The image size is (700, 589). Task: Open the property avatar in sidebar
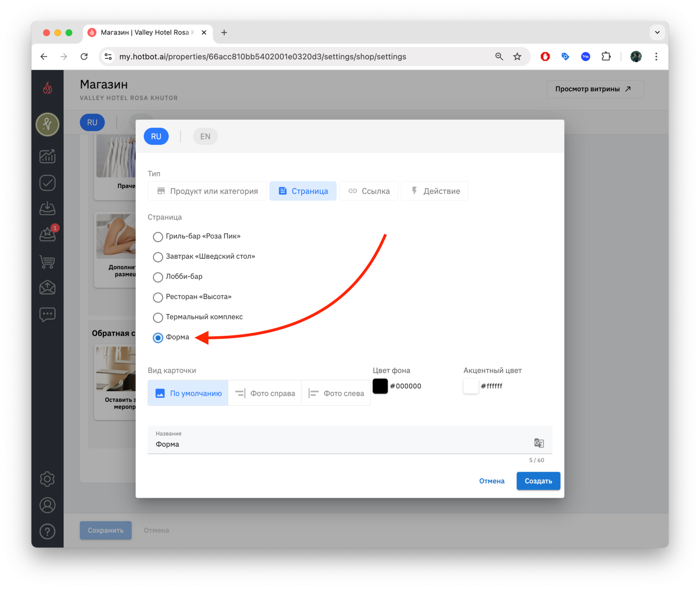coord(47,124)
